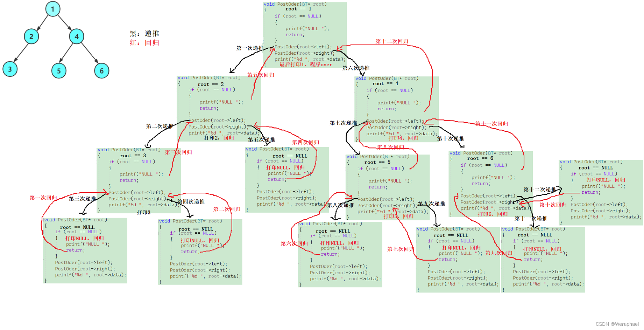Click the red '第三次回归' label
The width and height of the screenshot is (644, 330).
pos(178,152)
